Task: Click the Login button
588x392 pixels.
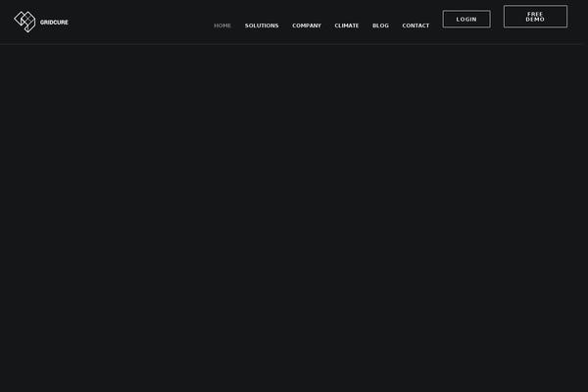Action: point(466,20)
